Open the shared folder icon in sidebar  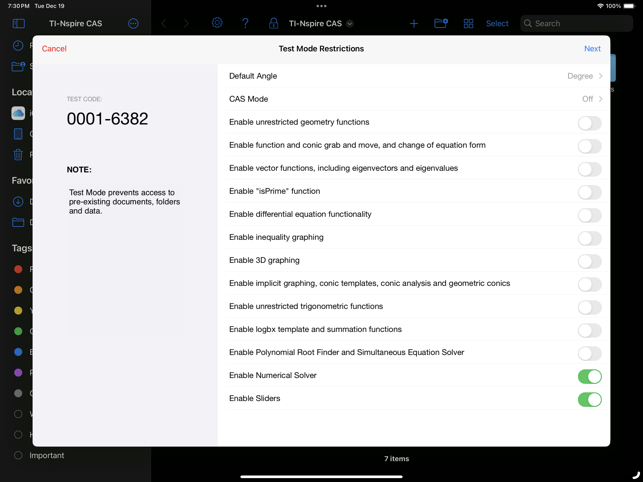point(18,66)
